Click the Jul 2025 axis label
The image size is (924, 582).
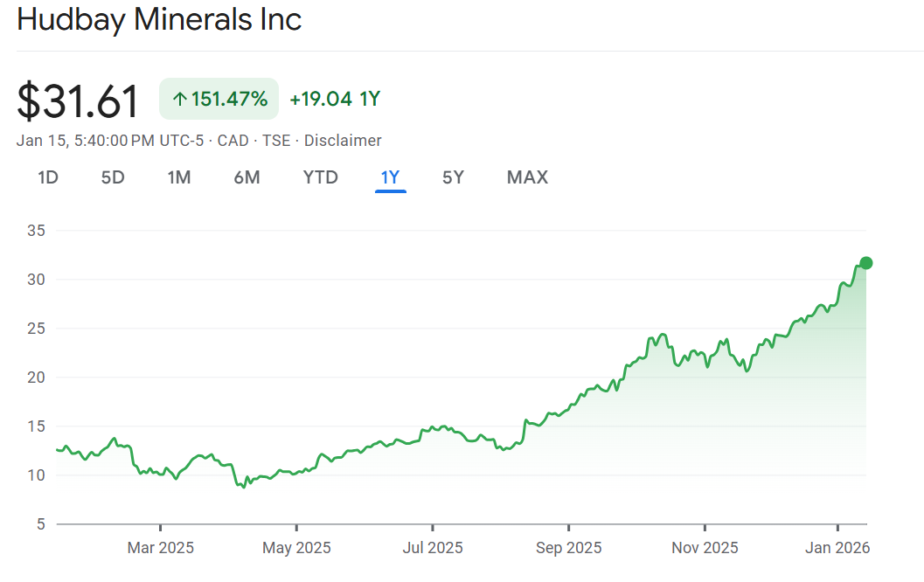(433, 548)
